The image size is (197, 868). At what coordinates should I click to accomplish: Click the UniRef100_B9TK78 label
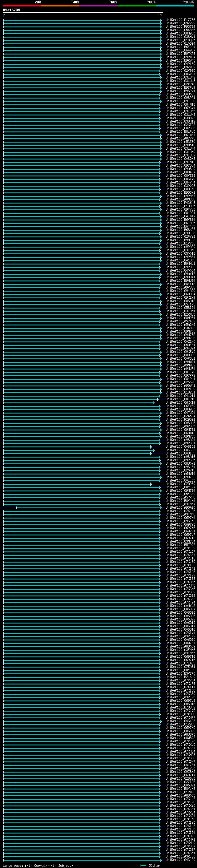coord(180,54)
